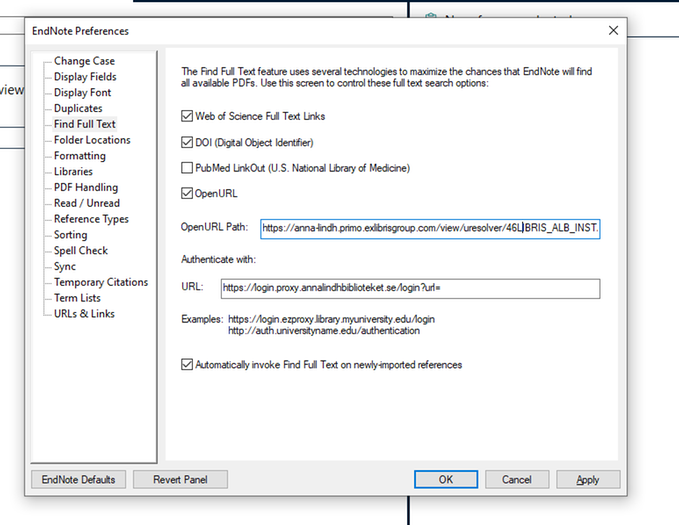Click the Authenticate with URL field
This screenshot has height=525, width=679.
coord(410,288)
